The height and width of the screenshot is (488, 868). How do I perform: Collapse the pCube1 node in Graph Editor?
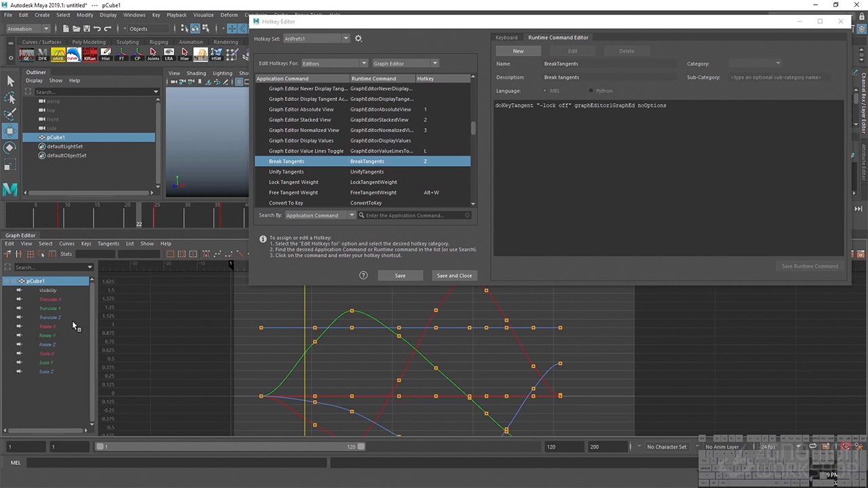click(x=7, y=281)
